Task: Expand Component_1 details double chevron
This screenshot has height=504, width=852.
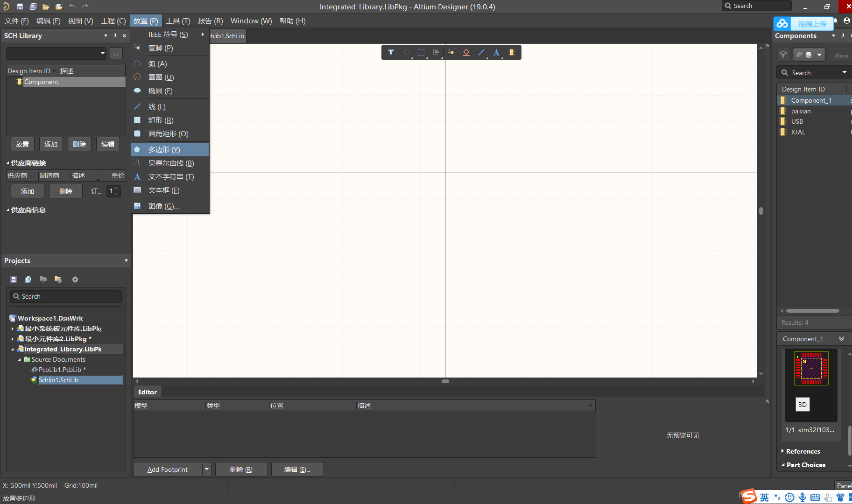Action: click(x=841, y=339)
